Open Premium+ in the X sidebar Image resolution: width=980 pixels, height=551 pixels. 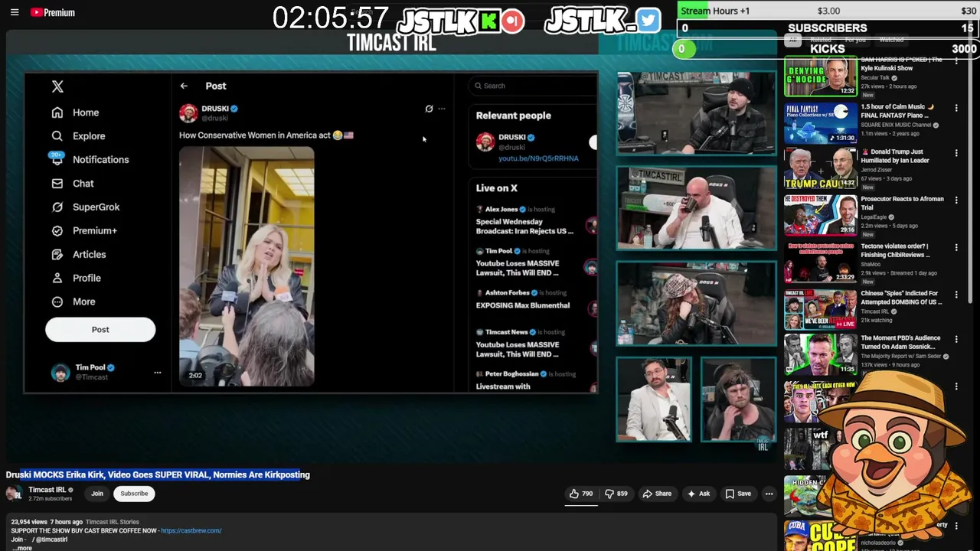(x=83, y=231)
